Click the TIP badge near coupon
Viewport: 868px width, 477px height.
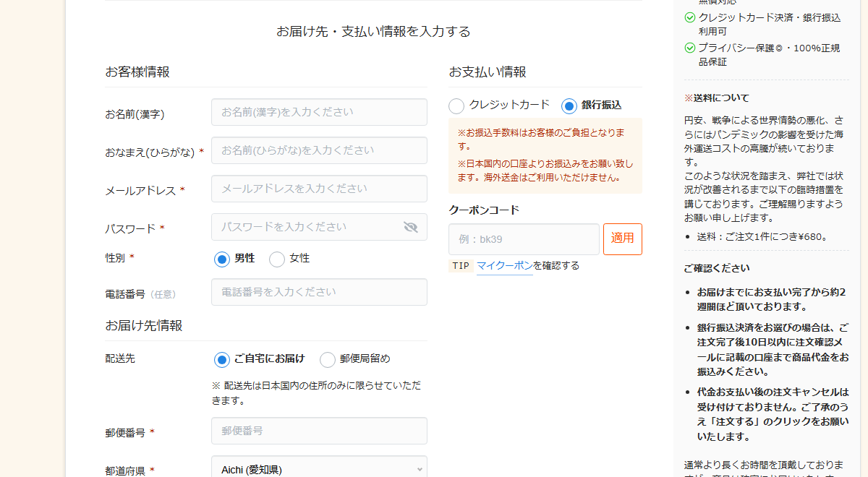pyautogui.click(x=461, y=265)
